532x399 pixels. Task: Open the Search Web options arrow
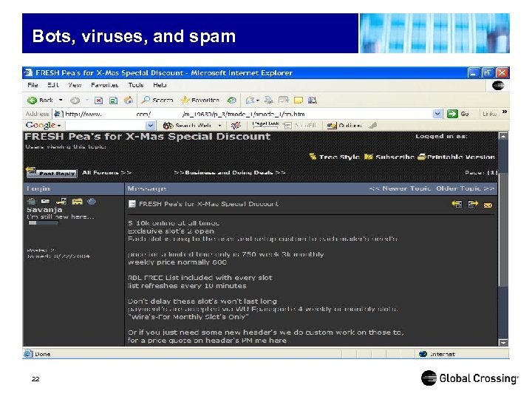coord(220,126)
